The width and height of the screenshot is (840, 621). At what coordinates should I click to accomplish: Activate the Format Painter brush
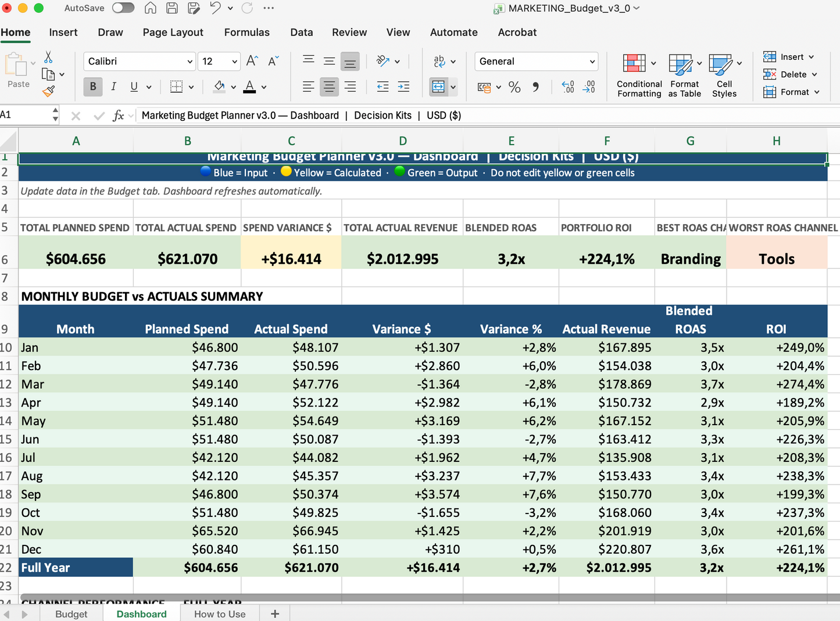pyautogui.click(x=49, y=91)
